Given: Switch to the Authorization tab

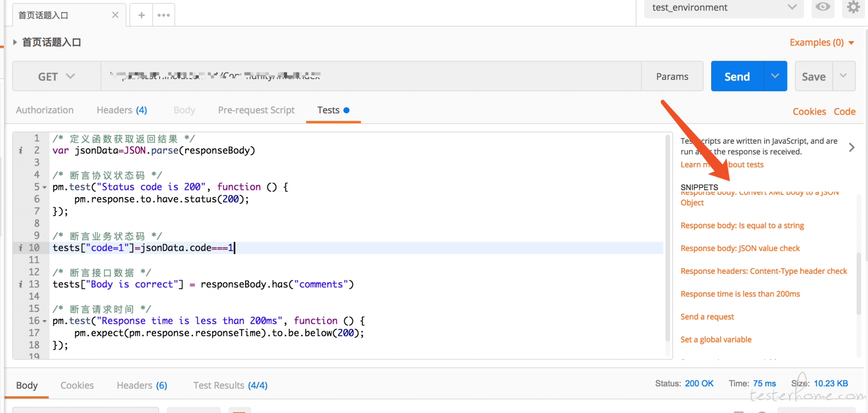Looking at the screenshot, I should pos(45,110).
